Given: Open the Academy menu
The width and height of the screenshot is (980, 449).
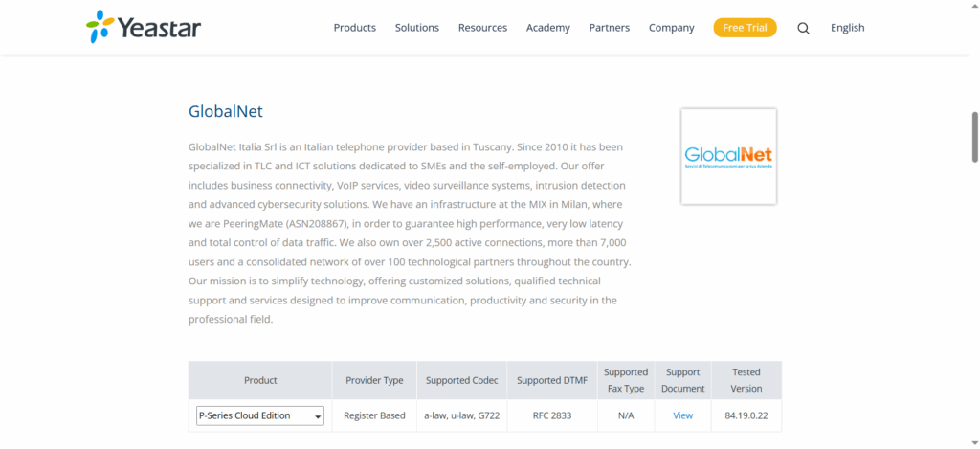Looking at the screenshot, I should pyautogui.click(x=548, y=28).
